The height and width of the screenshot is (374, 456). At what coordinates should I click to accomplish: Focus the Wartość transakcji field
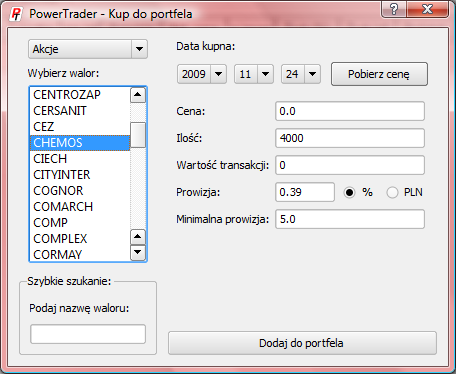[x=350, y=165]
